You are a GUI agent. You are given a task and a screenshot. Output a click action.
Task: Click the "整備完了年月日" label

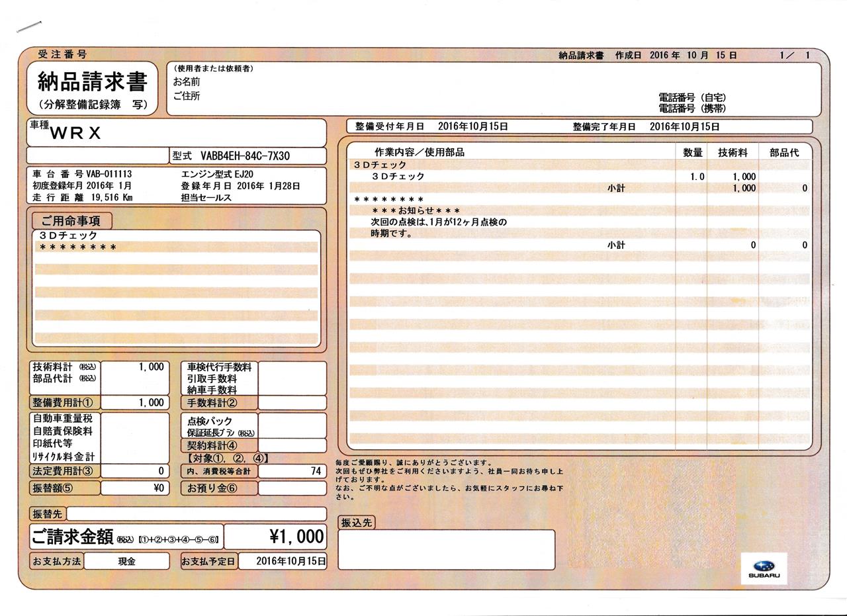[x=604, y=126]
